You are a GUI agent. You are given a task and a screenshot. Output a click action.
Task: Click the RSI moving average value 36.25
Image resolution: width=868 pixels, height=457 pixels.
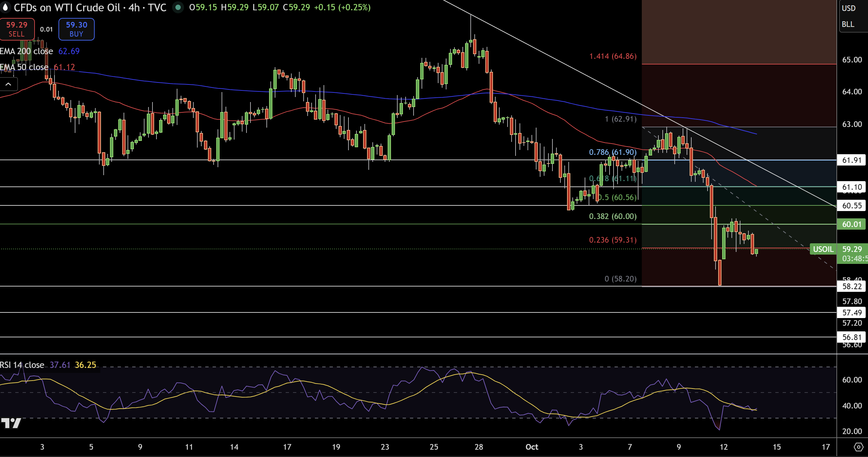[86, 365]
